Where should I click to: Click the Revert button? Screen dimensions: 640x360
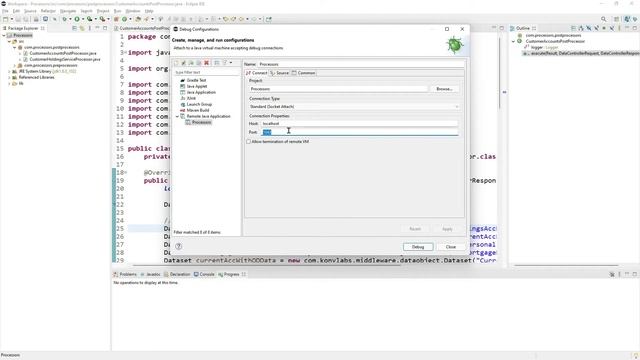(x=415, y=229)
